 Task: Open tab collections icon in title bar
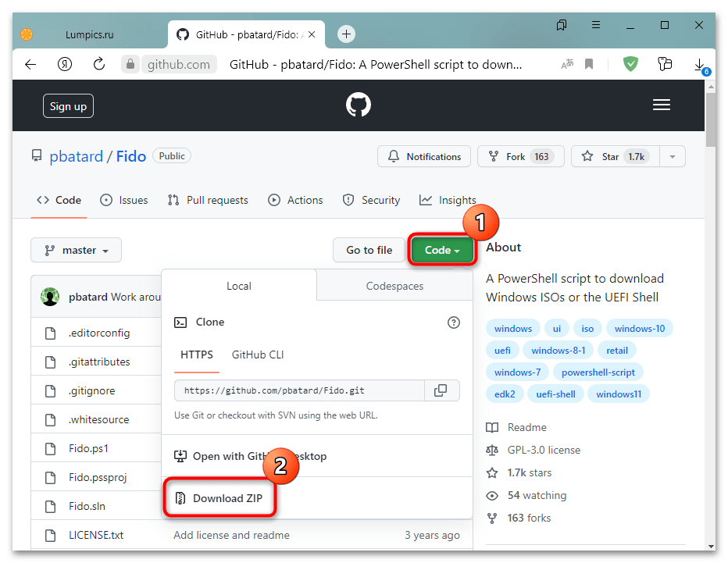coord(562,25)
